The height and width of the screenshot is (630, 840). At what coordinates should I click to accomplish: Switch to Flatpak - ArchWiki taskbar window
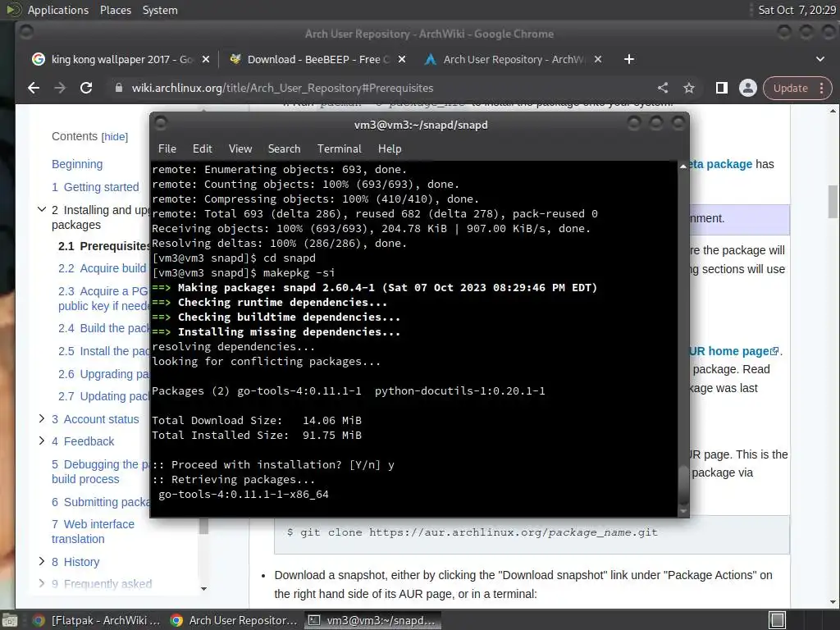click(x=96, y=620)
